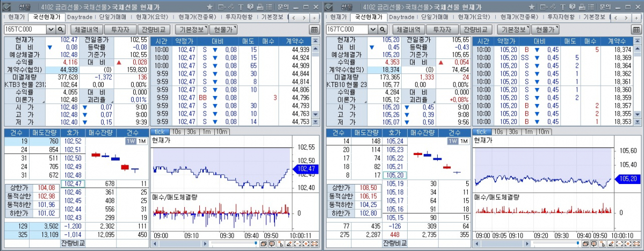Screen dimensions: 644x251
Task: Click 체결내역 button in right window
Action: [x=408, y=29]
